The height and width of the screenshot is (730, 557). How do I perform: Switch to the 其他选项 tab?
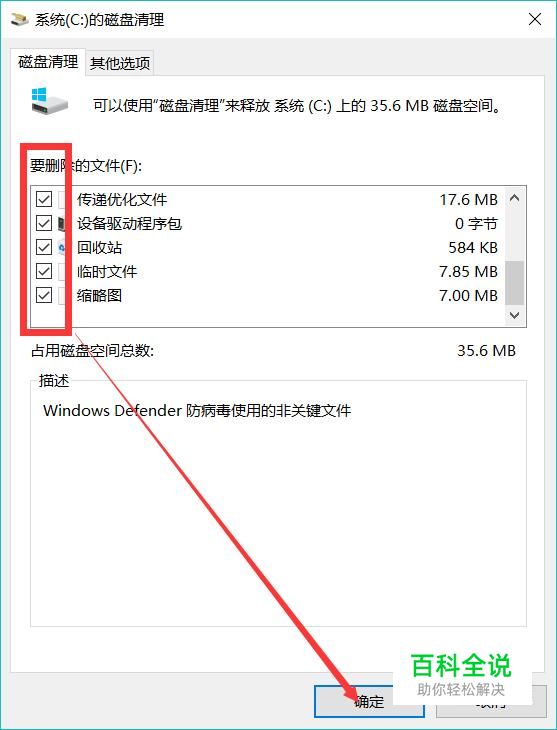click(120, 63)
